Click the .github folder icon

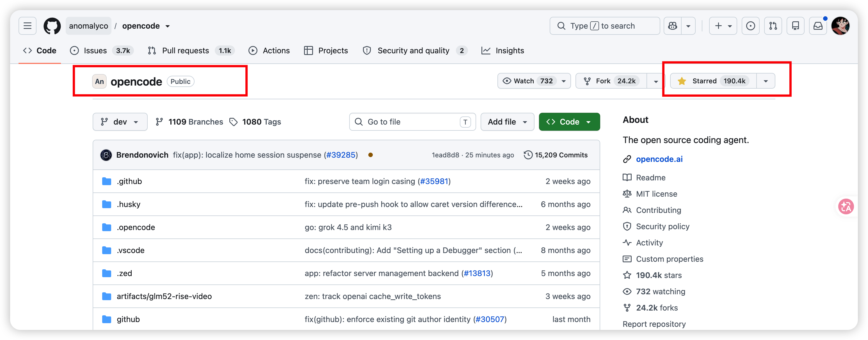point(106,182)
